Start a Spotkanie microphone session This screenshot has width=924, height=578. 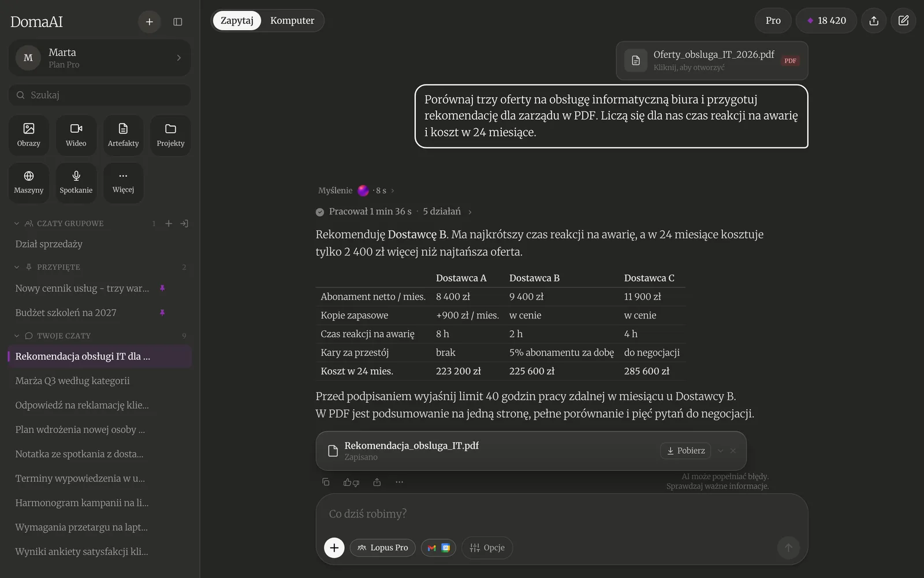76,183
